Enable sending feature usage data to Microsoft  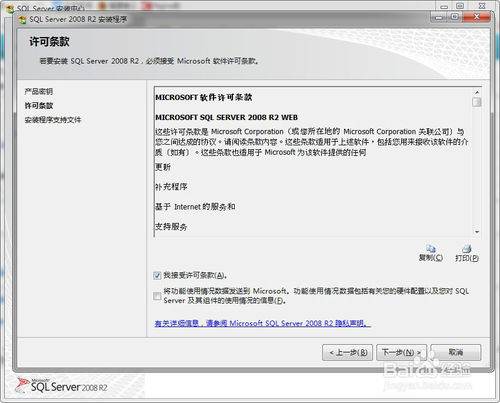(x=157, y=296)
